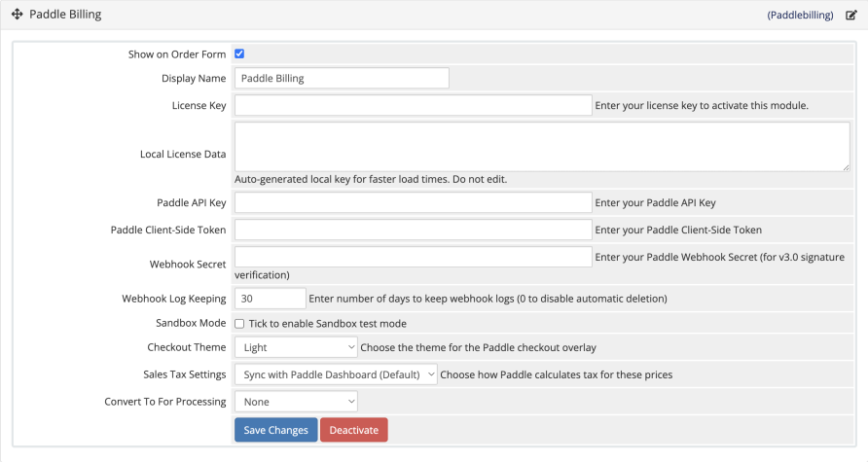Click the 'Show on Order Form' label
This screenshot has width=868, height=462.
point(177,54)
